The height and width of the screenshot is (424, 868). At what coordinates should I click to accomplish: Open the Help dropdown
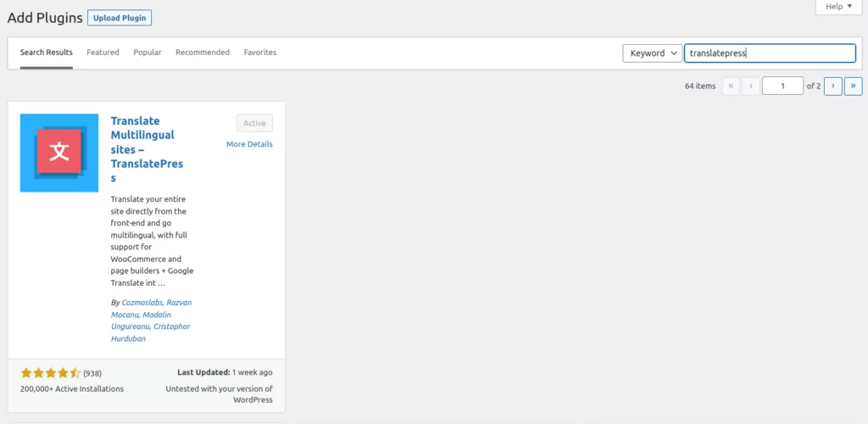pyautogui.click(x=838, y=7)
